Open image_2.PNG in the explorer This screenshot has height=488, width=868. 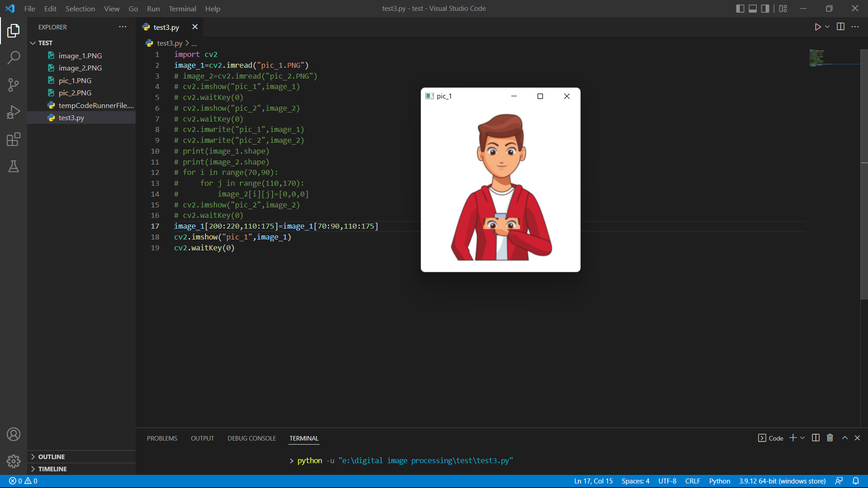[81, 68]
